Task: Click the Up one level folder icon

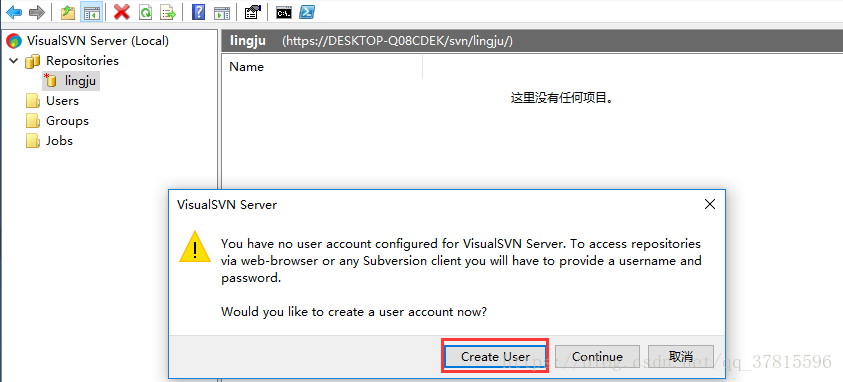Action: 68,12
